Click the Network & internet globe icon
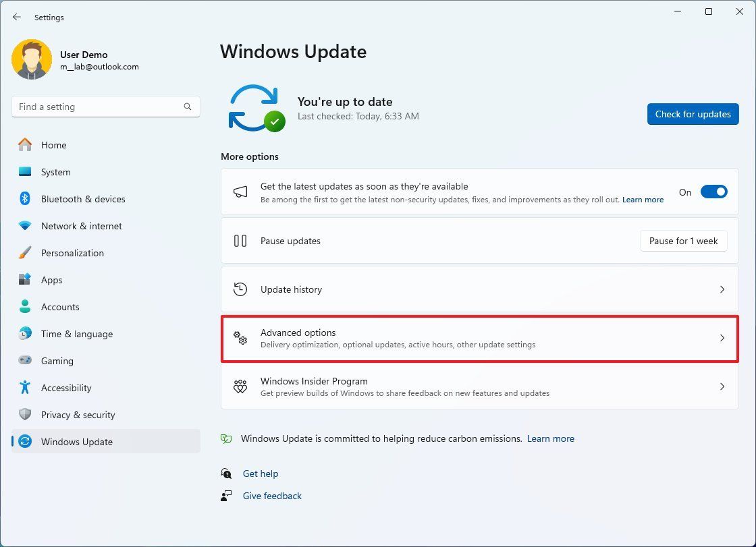This screenshot has height=547, width=756. coord(25,226)
